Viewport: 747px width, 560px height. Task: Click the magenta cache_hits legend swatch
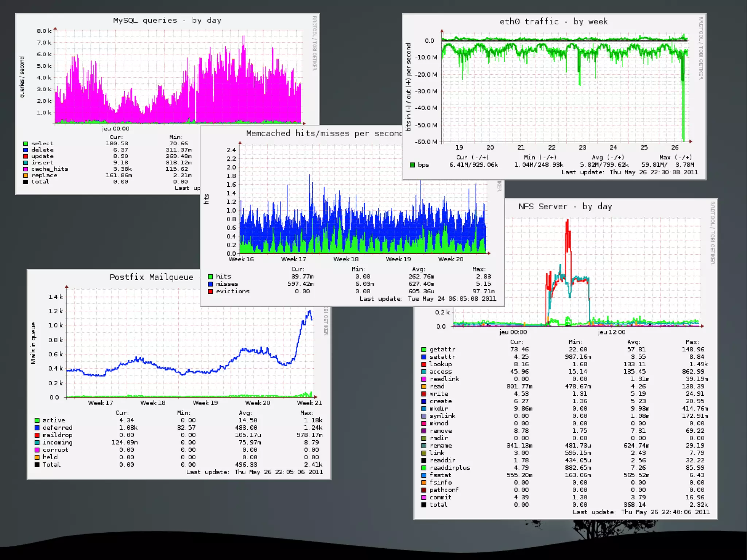[x=26, y=169]
